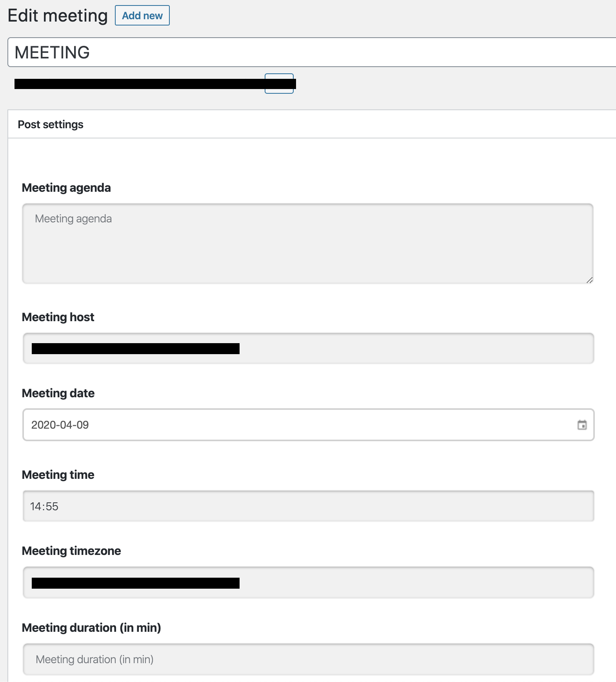Click the Edit meeting page heading
This screenshot has width=616, height=682.
tap(58, 16)
